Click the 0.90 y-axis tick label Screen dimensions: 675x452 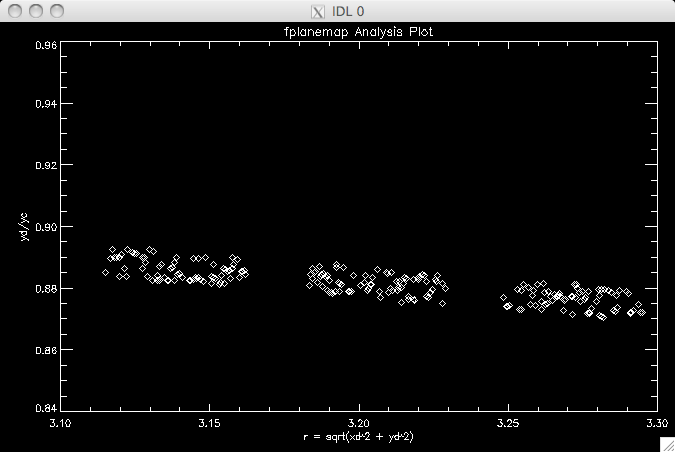(43, 227)
